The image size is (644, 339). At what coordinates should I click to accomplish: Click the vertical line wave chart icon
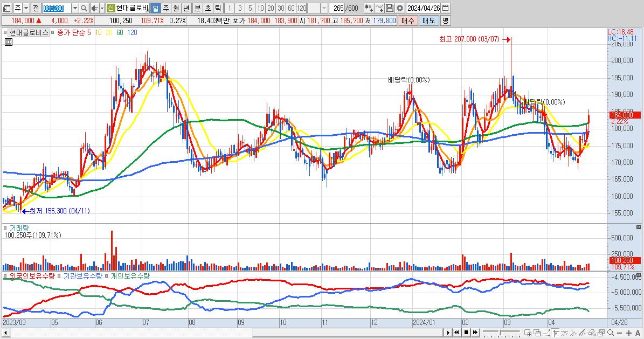(574, 333)
